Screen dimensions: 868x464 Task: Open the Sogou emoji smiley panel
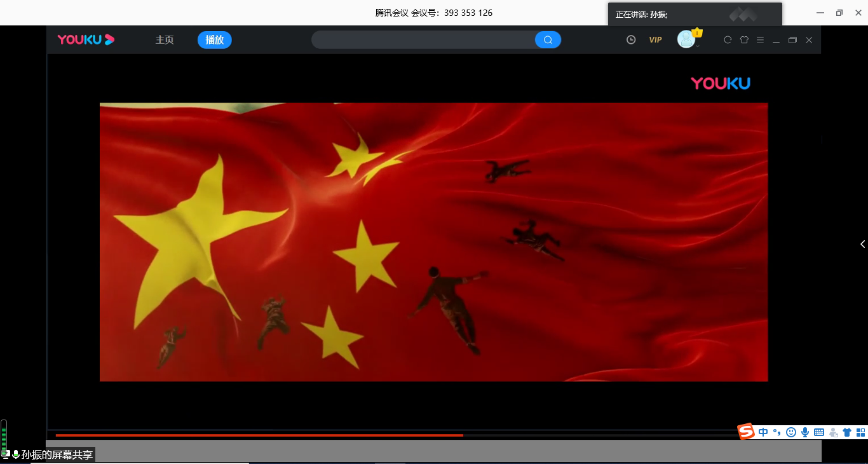point(791,432)
